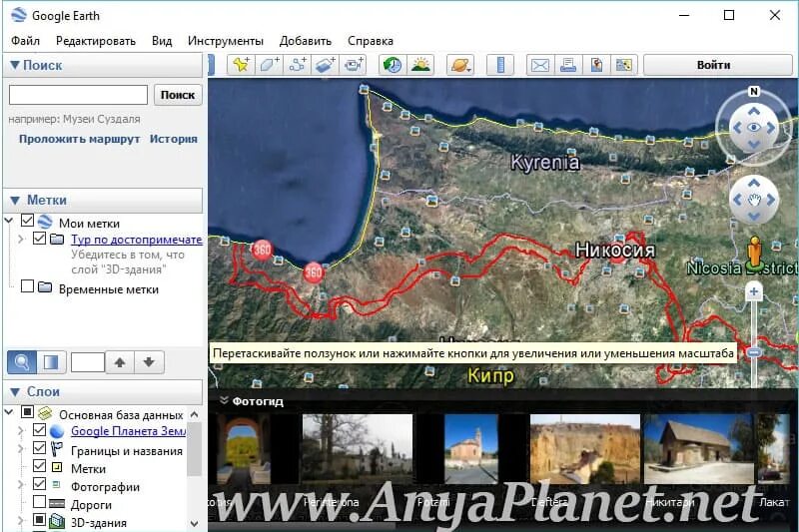
Task: Enable the Дороги layer checkbox
Action: click(x=39, y=501)
